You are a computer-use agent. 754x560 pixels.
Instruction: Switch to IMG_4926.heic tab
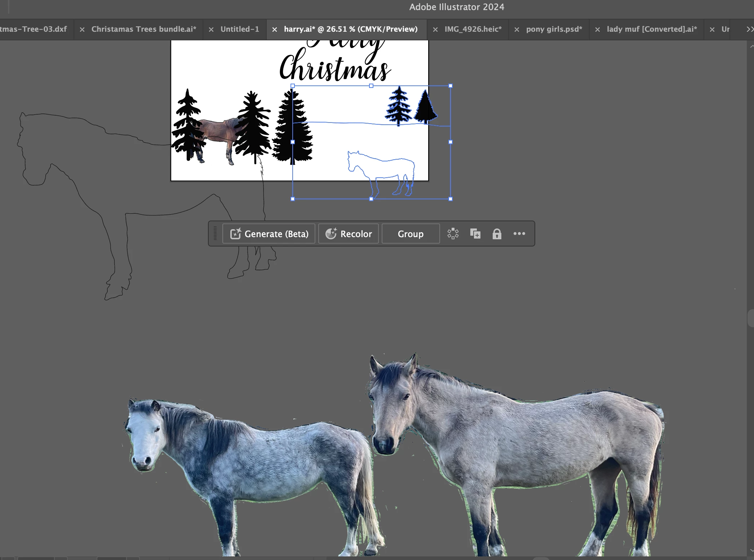pos(473,29)
